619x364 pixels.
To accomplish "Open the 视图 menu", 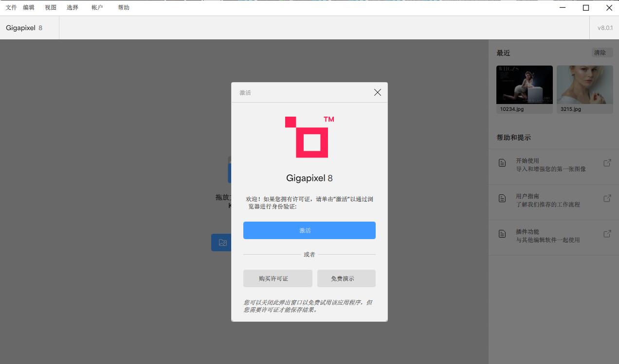I will (x=51, y=7).
